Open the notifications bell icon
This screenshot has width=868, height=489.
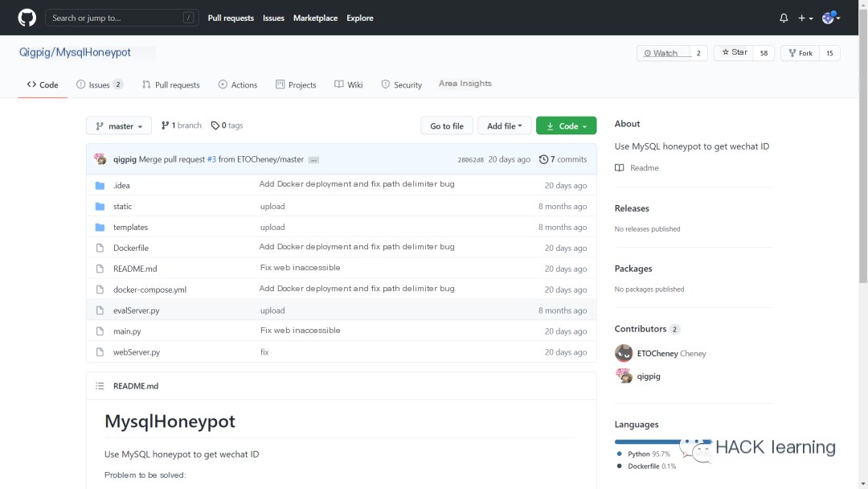coord(784,18)
